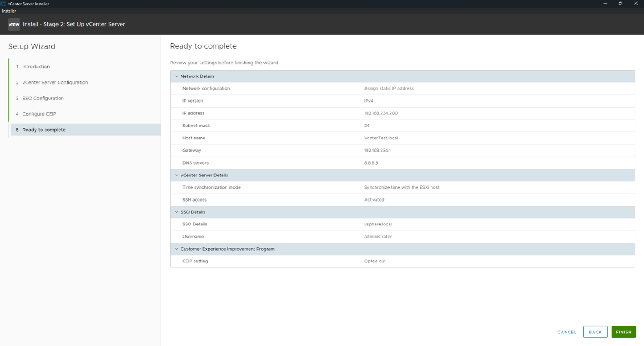Click the vCenter Server Installer title bar icon

pos(4,3)
